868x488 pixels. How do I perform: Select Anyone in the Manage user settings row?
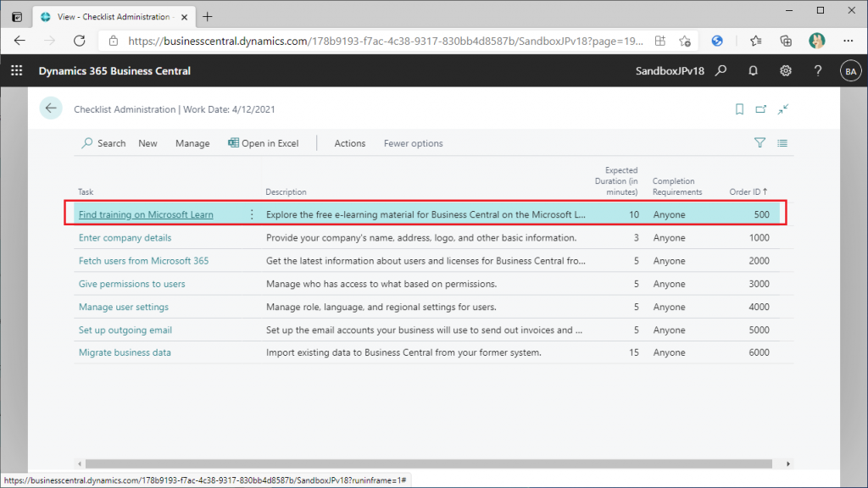pyautogui.click(x=670, y=307)
